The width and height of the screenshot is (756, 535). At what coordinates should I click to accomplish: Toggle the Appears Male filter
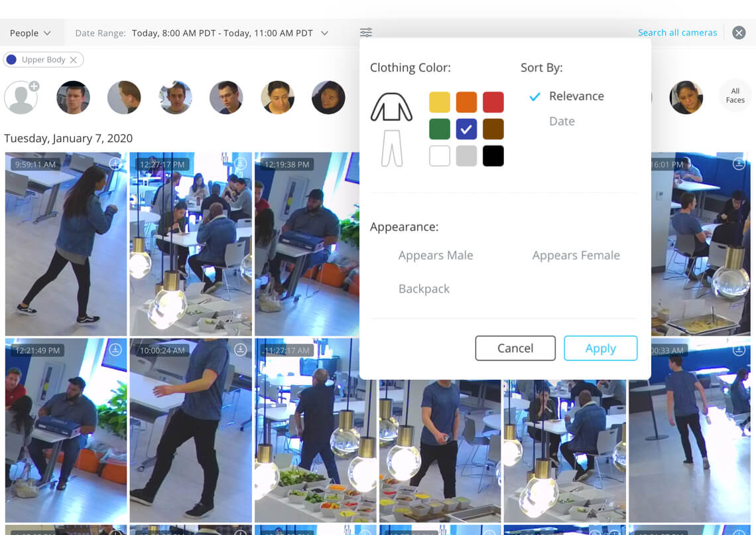pyautogui.click(x=436, y=256)
